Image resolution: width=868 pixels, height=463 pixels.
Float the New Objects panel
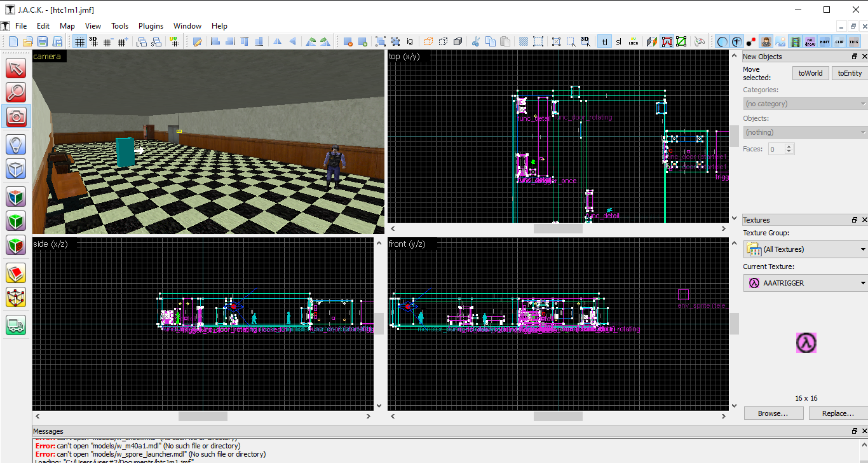[855, 57]
